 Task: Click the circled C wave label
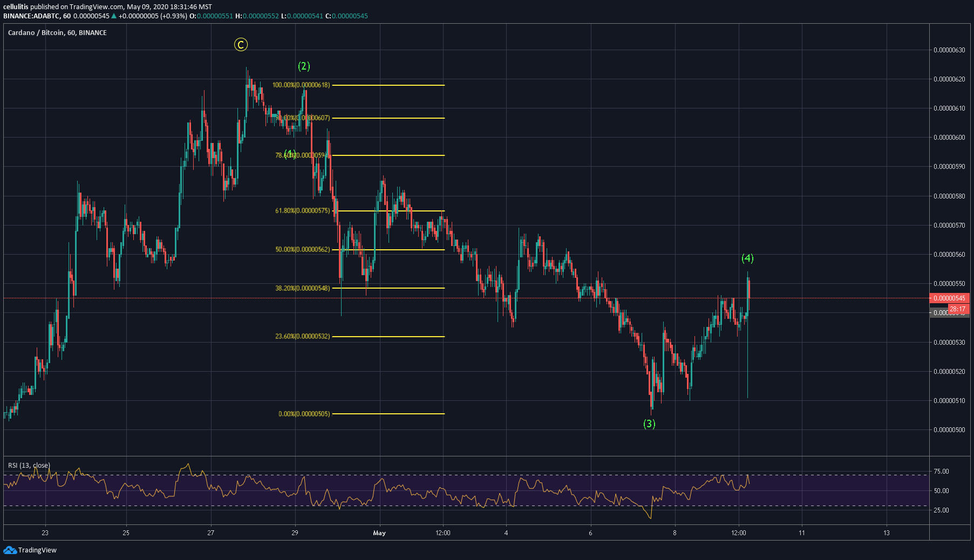241,45
